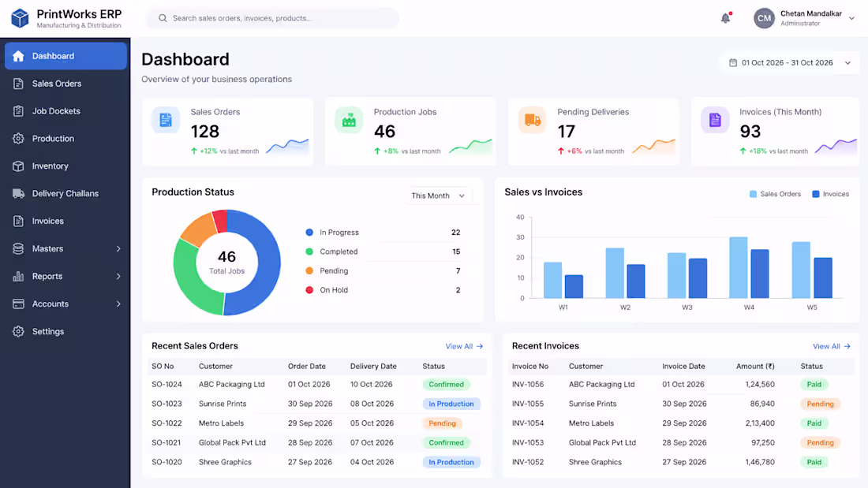
Task: Click the Accounts card icon
Action: [18, 304]
